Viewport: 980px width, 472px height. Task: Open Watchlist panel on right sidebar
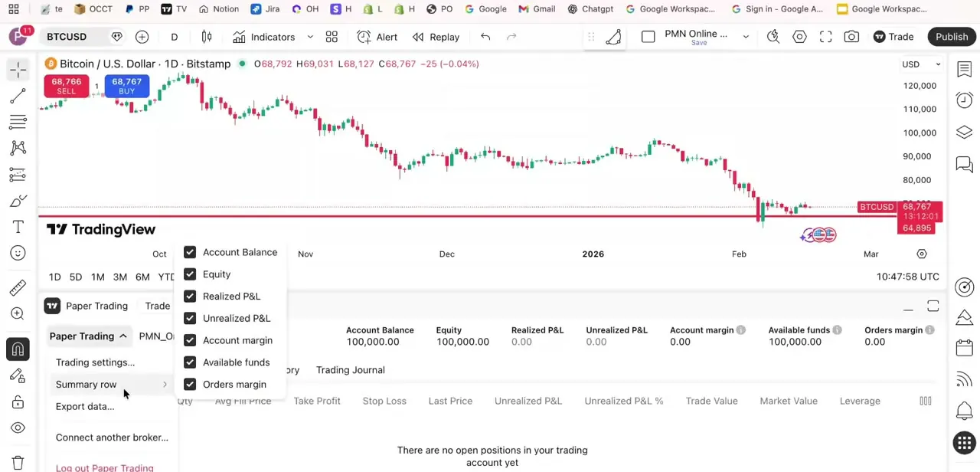(x=964, y=70)
